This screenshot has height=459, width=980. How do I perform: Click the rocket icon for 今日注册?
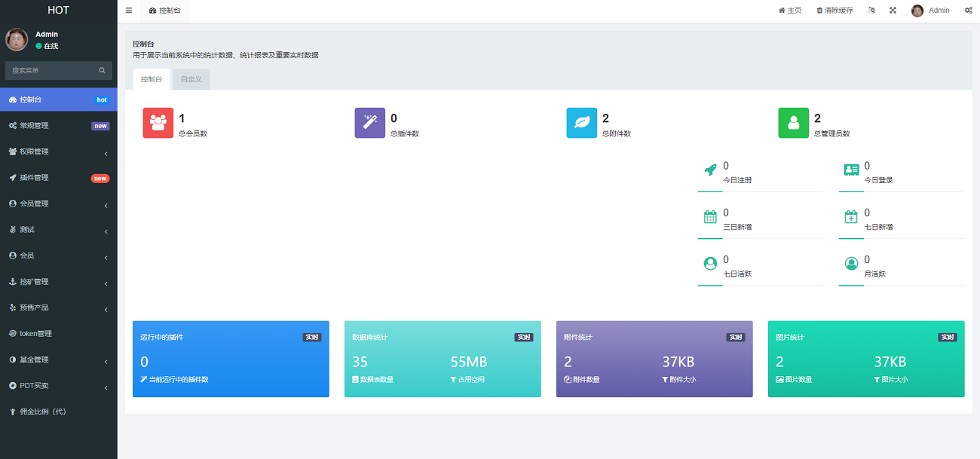710,170
